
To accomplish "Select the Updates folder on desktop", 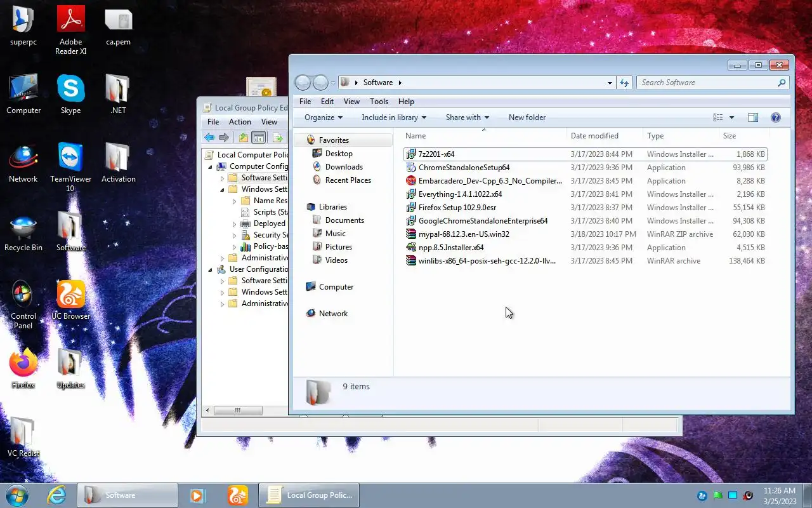I will [70, 368].
